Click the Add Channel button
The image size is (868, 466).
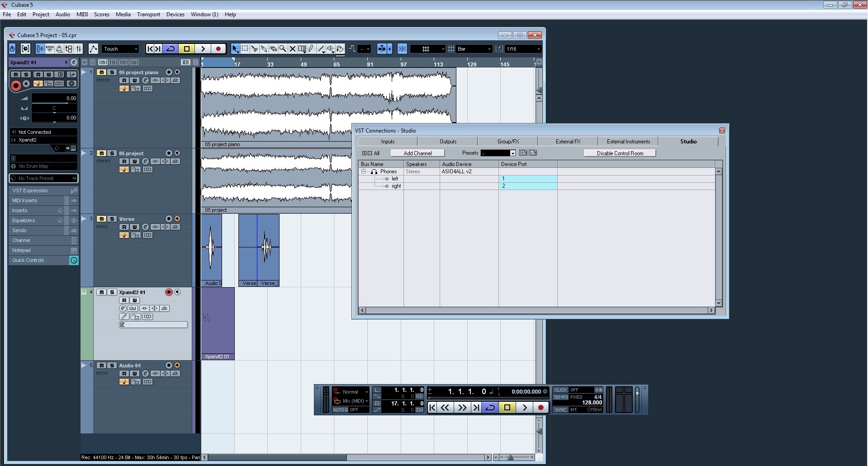417,153
